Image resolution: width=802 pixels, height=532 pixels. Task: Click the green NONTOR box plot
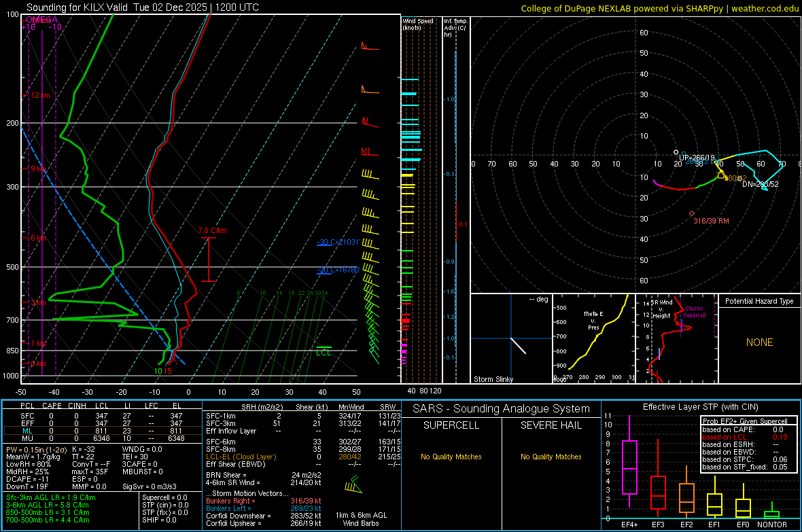(x=771, y=512)
